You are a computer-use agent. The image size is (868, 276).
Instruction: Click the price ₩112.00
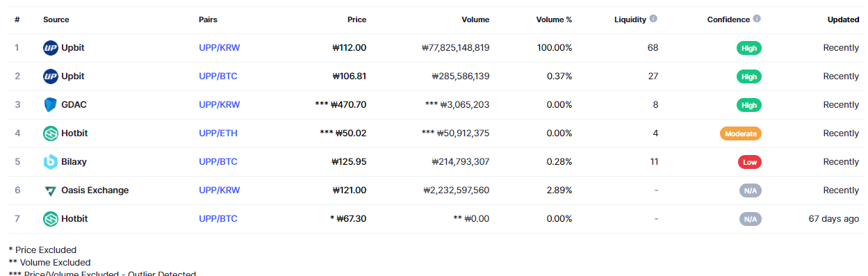pos(350,48)
